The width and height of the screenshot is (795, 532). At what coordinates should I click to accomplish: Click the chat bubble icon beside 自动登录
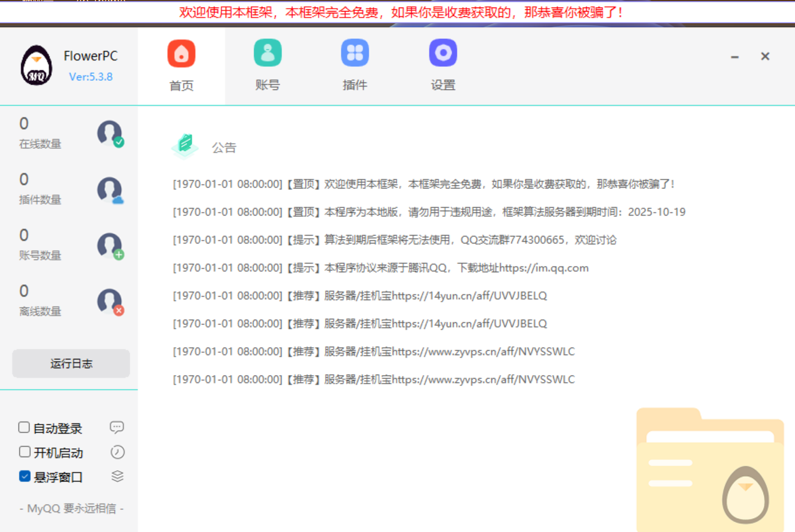[117, 427]
